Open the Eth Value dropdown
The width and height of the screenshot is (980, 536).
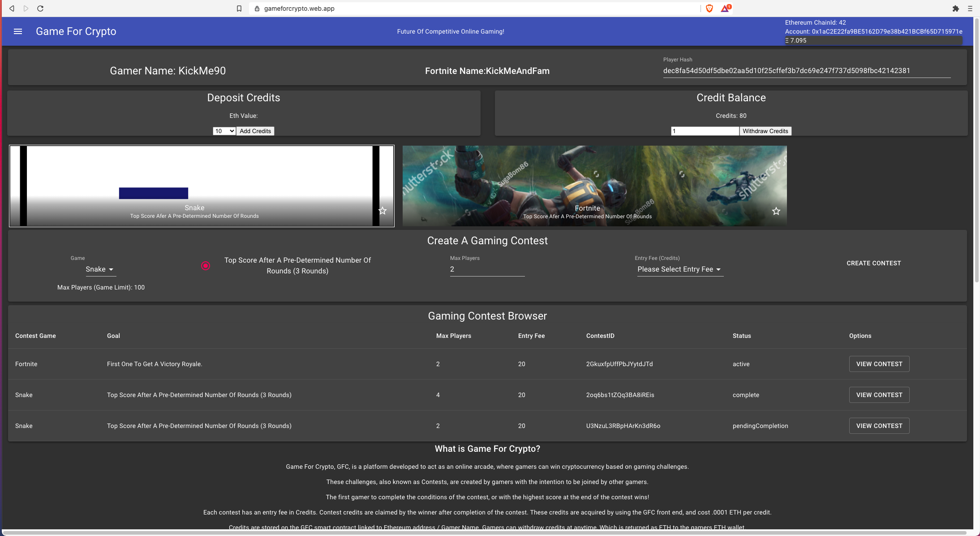point(224,131)
